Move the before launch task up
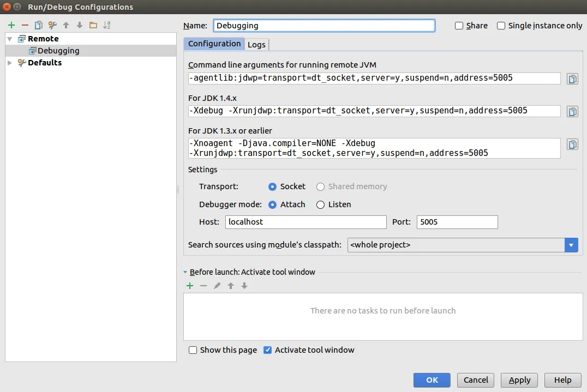Image resolution: width=587 pixels, height=392 pixels. 231,286
